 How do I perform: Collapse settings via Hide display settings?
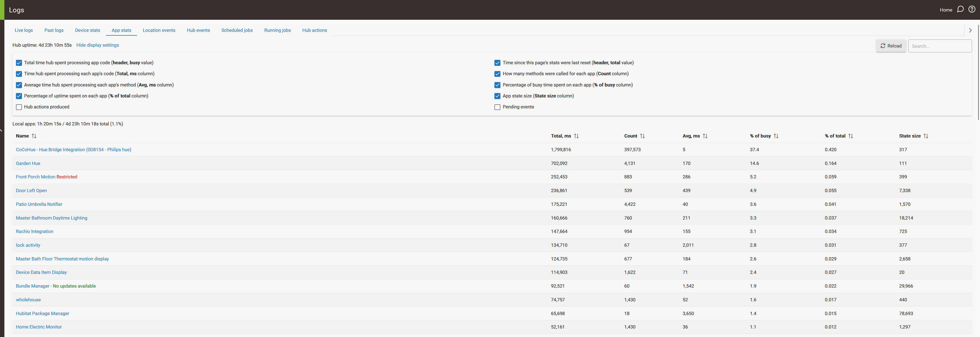click(98, 45)
